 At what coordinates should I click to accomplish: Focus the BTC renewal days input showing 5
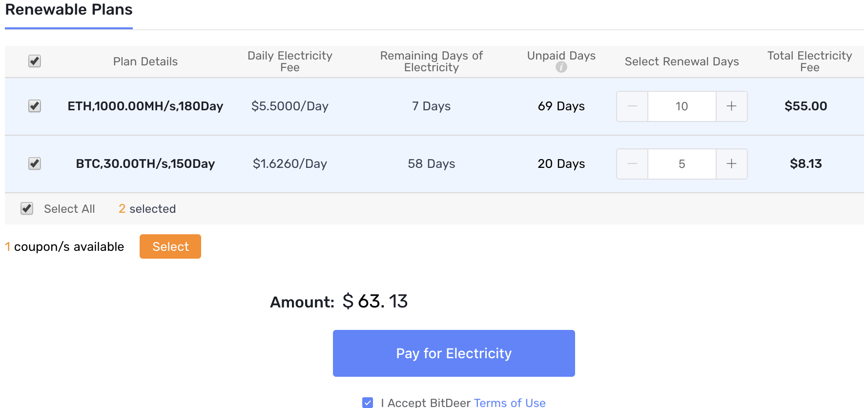point(682,164)
